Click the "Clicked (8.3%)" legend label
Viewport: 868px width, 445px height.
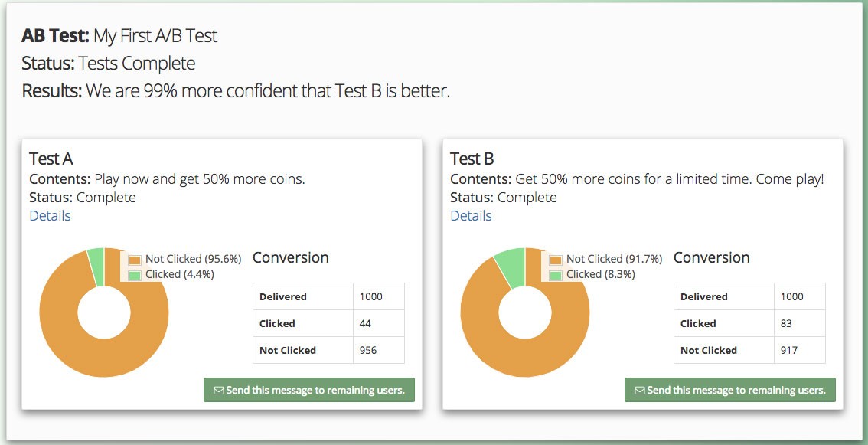coord(600,274)
